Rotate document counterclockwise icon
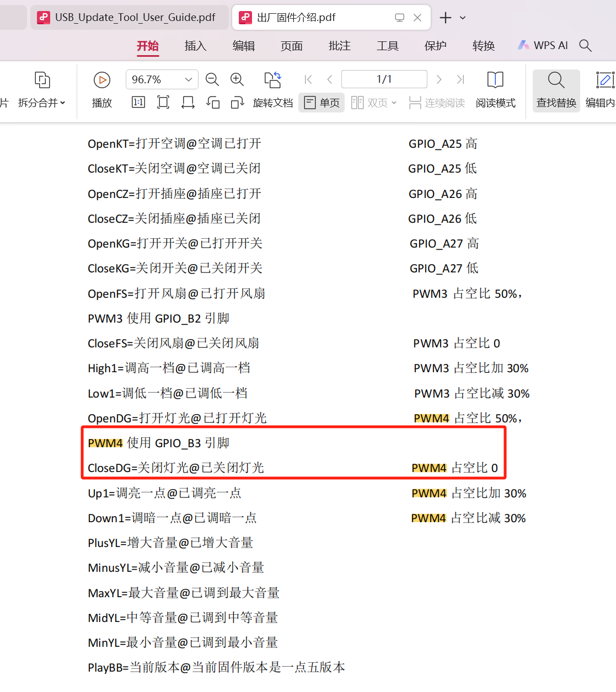The height and width of the screenshot is (692, 616). point(213,103)
